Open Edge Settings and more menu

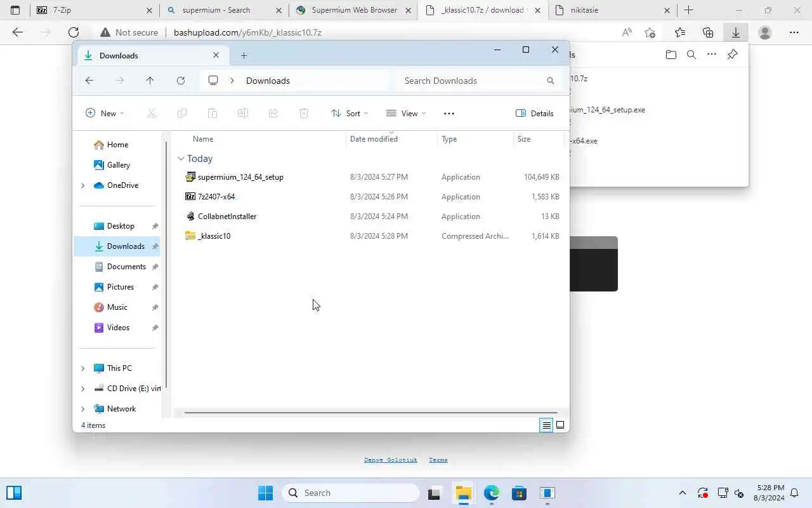pos(794,32)
